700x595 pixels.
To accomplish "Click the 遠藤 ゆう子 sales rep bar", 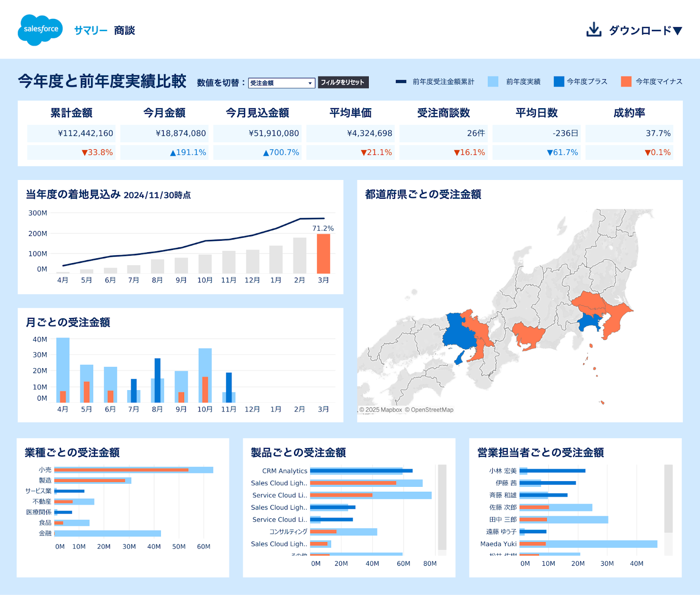I will [x=533, y=532].
